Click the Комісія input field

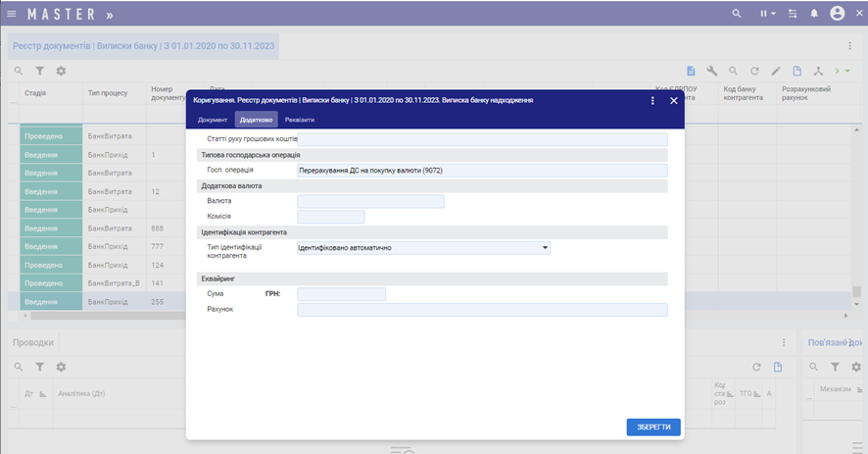[330, 217]
